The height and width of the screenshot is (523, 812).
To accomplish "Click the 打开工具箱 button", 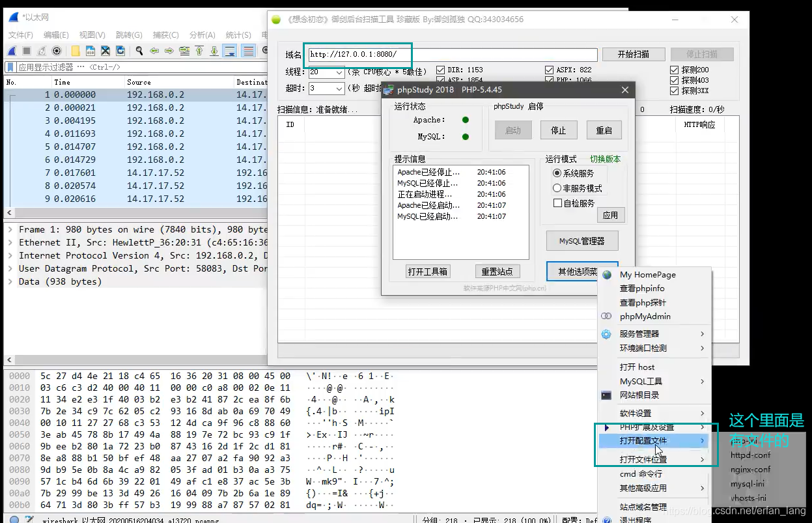I will point(427,272).
